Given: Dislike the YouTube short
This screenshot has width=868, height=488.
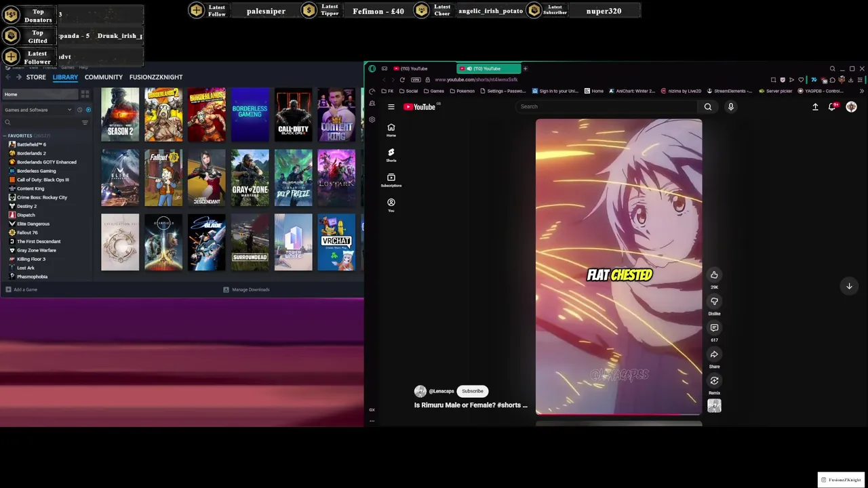Looking at the screenshot, I should click(714, 301).
